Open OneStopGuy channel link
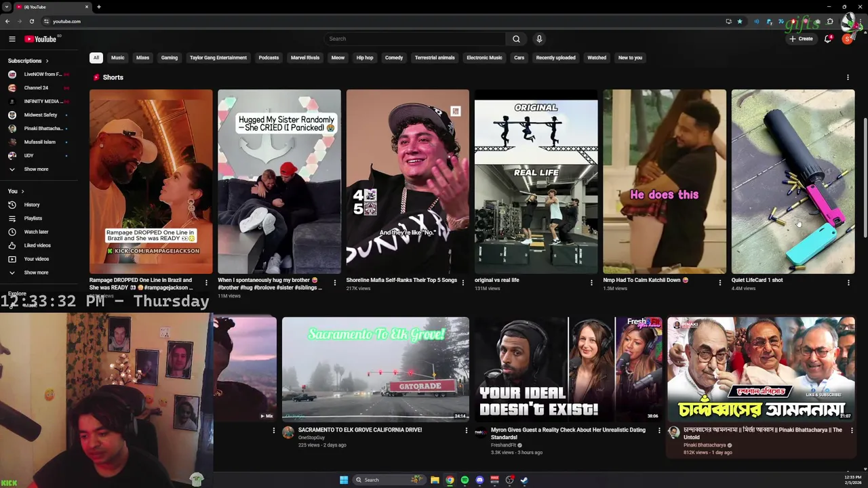This screenshot has height=488, width=868. [311, 438]
